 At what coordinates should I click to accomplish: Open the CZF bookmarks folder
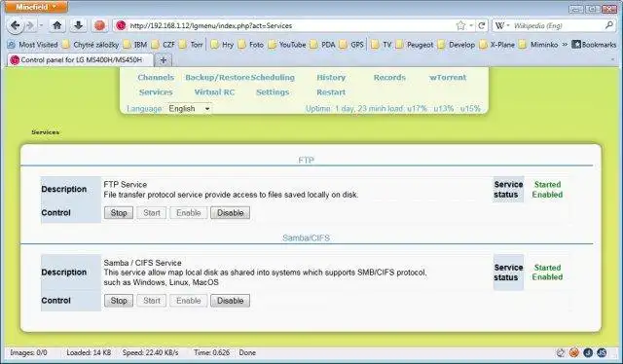pos(163,45)
